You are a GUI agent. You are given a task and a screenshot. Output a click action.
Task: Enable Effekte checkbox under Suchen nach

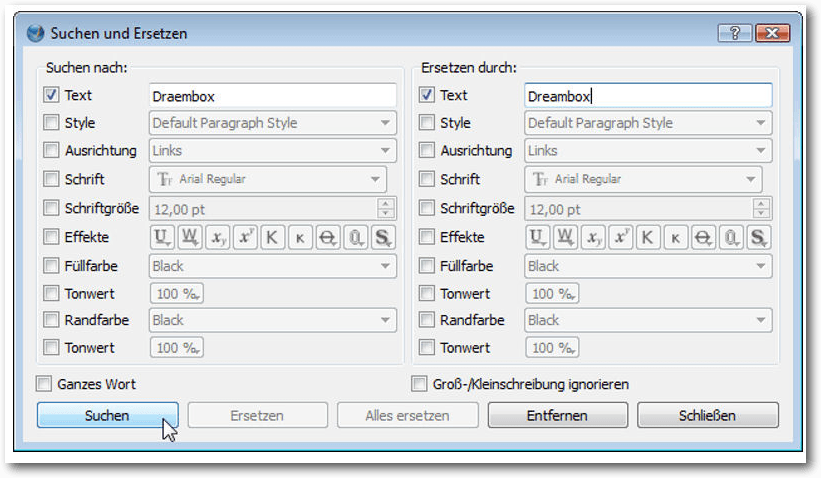point(51,237)
